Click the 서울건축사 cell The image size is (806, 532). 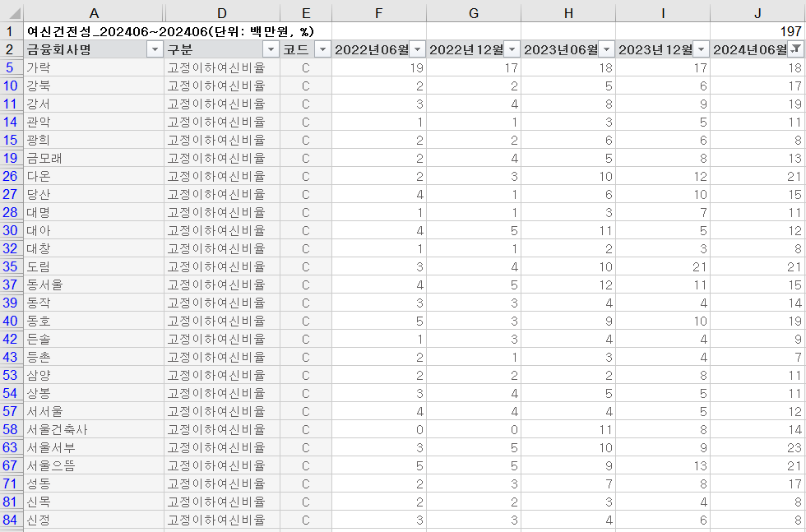[94, 429]
